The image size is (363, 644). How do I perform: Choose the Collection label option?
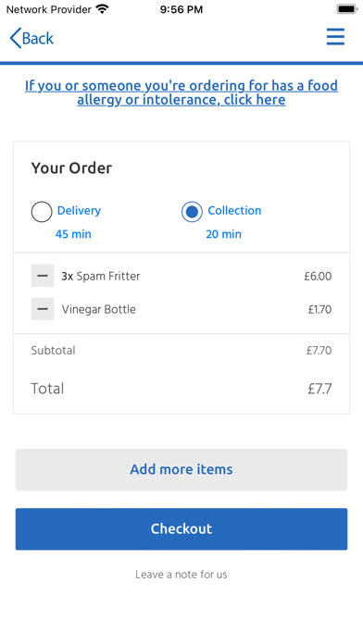[x=234, y=210]
